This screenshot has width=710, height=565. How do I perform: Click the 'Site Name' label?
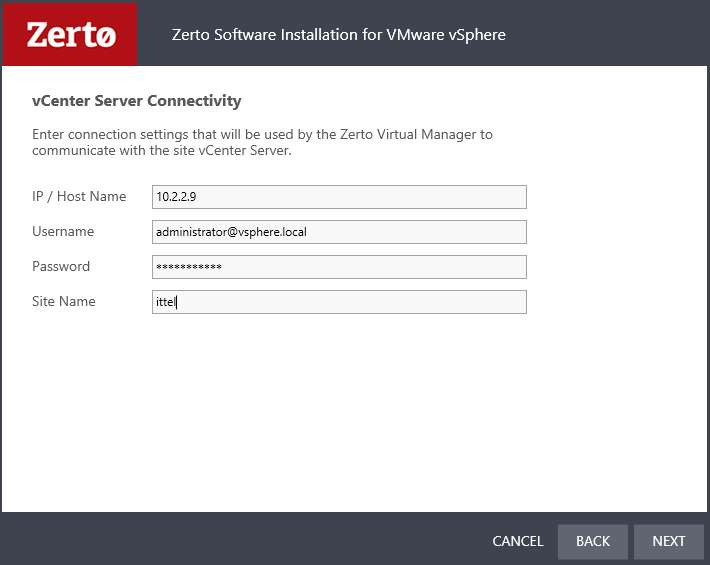click(64, 302)
